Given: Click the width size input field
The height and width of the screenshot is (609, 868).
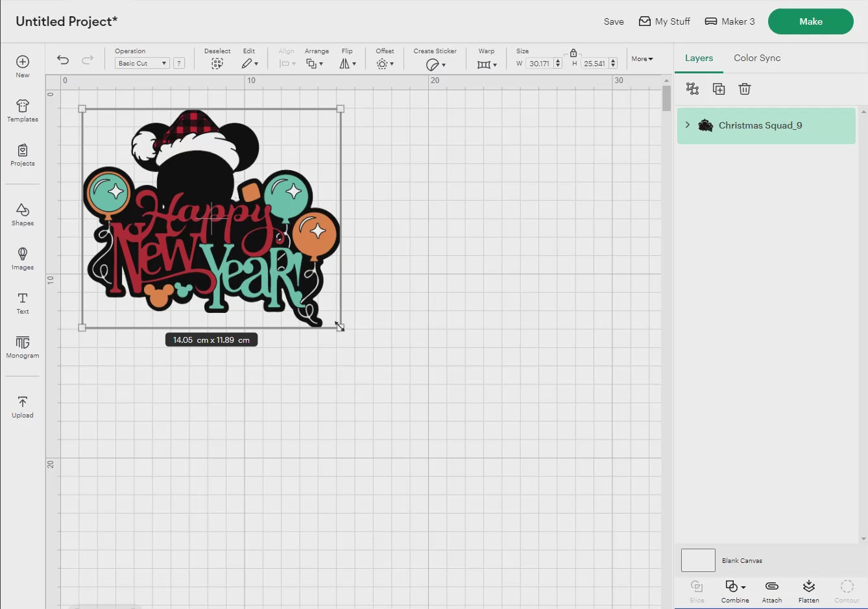Looking at the screenshot, I should click(x=539, y=64).
